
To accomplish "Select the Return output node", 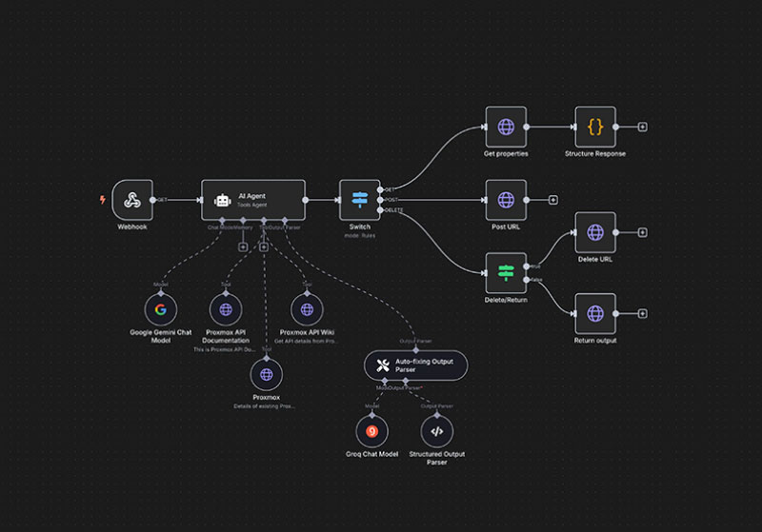I will [595, 313].
